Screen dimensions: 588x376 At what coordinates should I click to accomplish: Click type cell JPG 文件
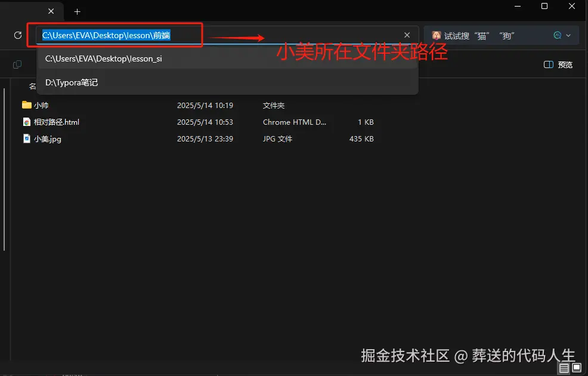click(x=277, y=139)
